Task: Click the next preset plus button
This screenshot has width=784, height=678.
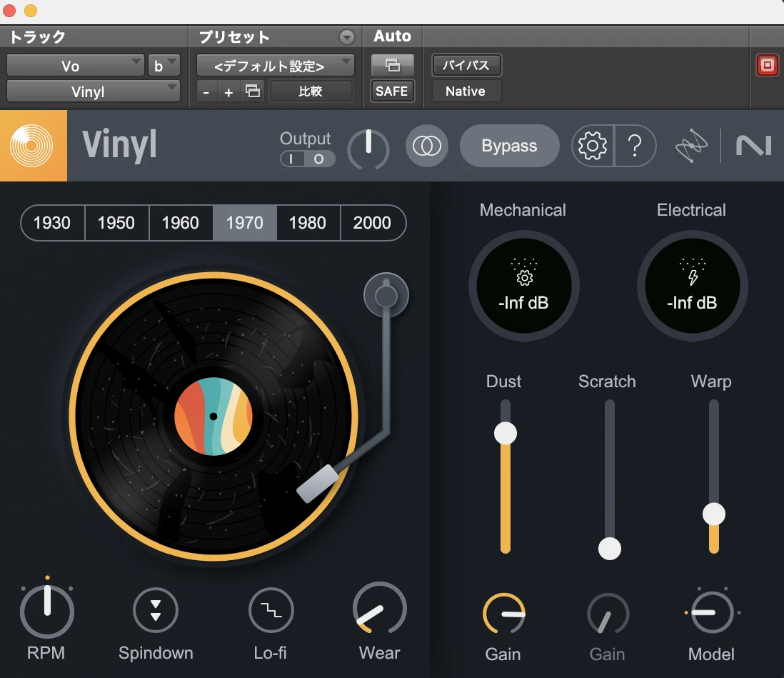Action: (x=228, y=91)
